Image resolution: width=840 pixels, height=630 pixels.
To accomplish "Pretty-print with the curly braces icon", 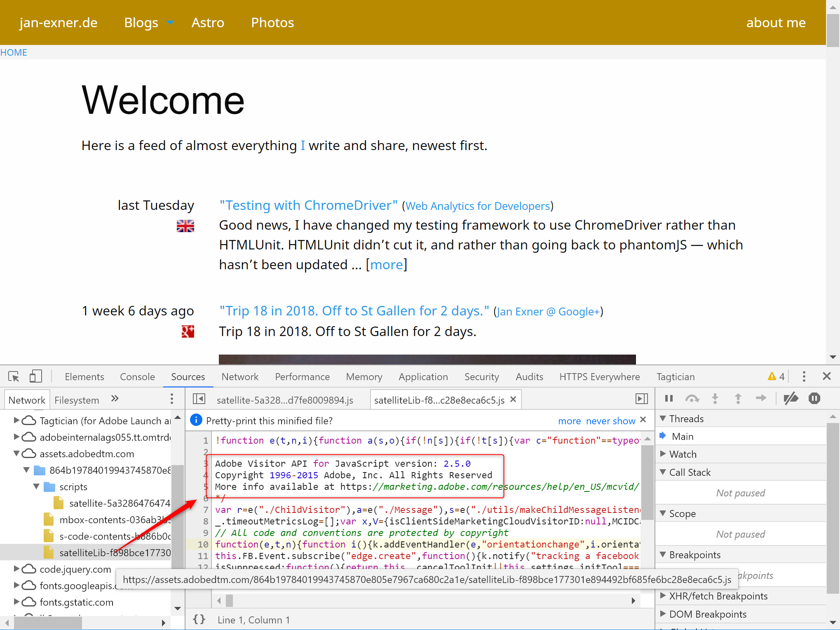I will coord(199,619).
